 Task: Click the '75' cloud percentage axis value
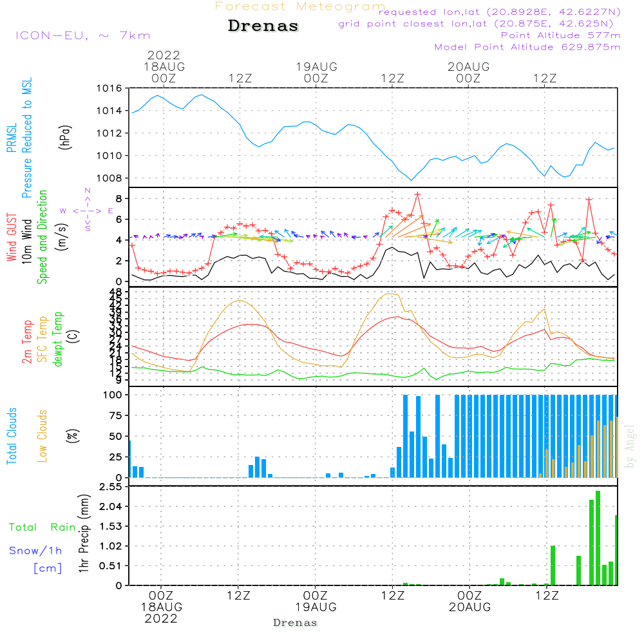click(x=115, y=415)
